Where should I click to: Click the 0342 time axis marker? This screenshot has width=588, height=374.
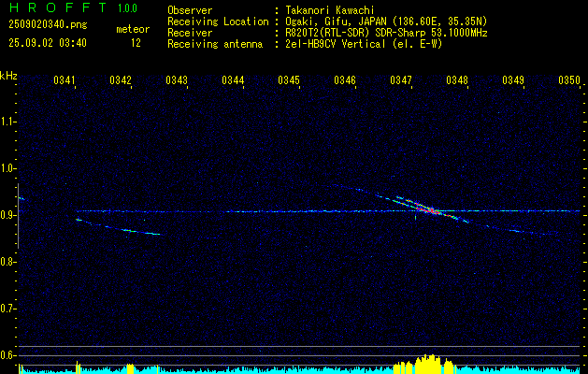tap(121, 79)
